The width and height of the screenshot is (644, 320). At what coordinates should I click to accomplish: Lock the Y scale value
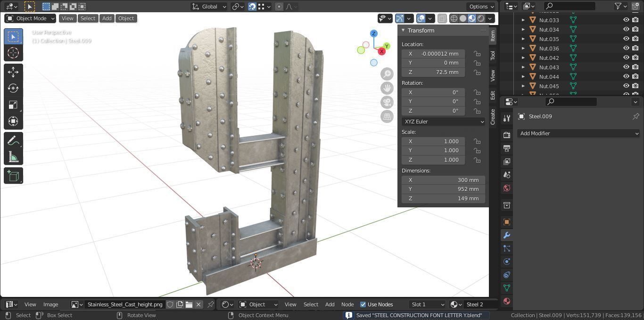click(x=477, y=150)
